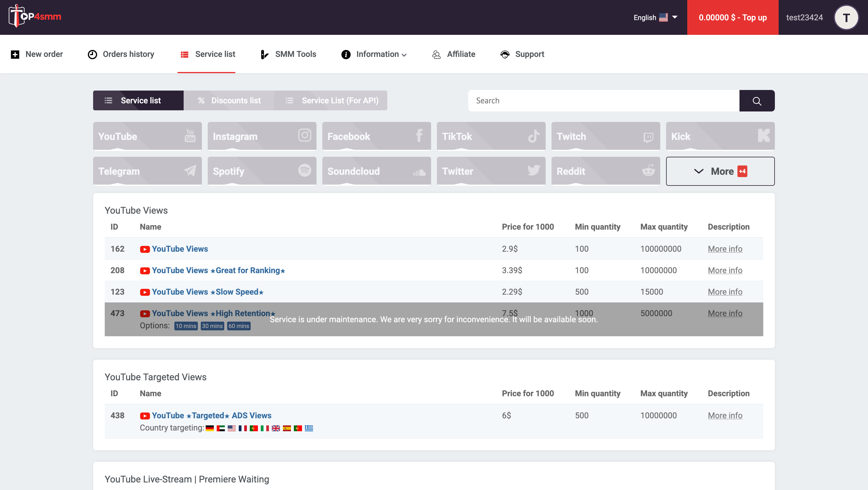Select the TikTok category tile
The image size is (868, 490).
491,136
